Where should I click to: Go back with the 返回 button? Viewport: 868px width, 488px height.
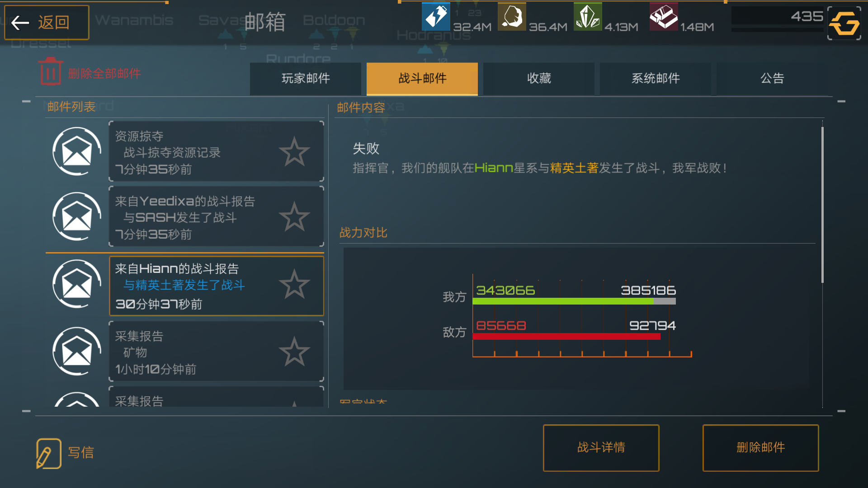click(47, 23)
